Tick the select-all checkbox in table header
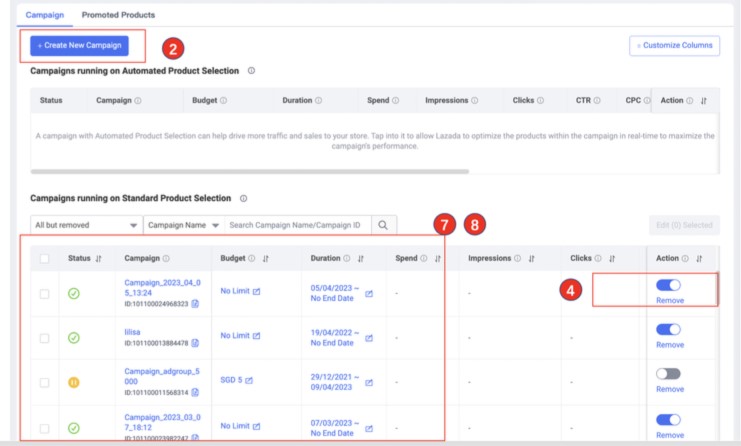The image size is (741, 446). tap(44, 259)
